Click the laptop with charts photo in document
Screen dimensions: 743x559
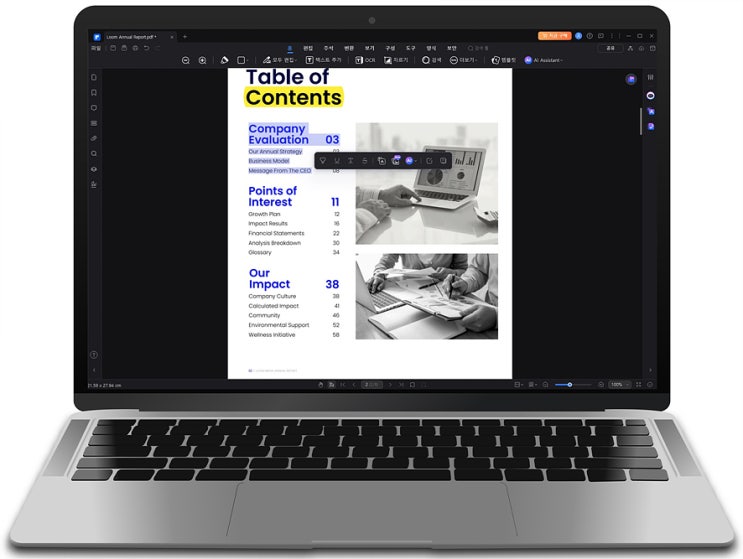pyautogui.click(x=426, y=183)
